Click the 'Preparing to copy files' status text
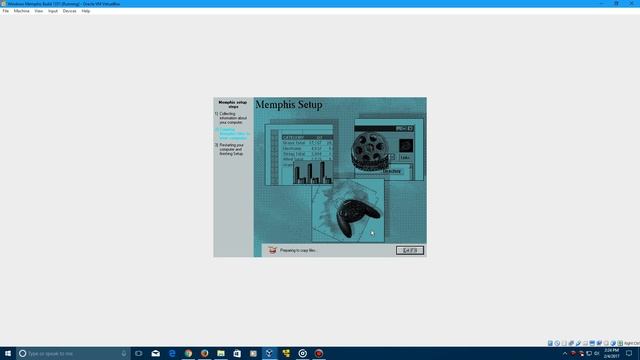Viewport: 640px width, 360px height. (298, 250)
